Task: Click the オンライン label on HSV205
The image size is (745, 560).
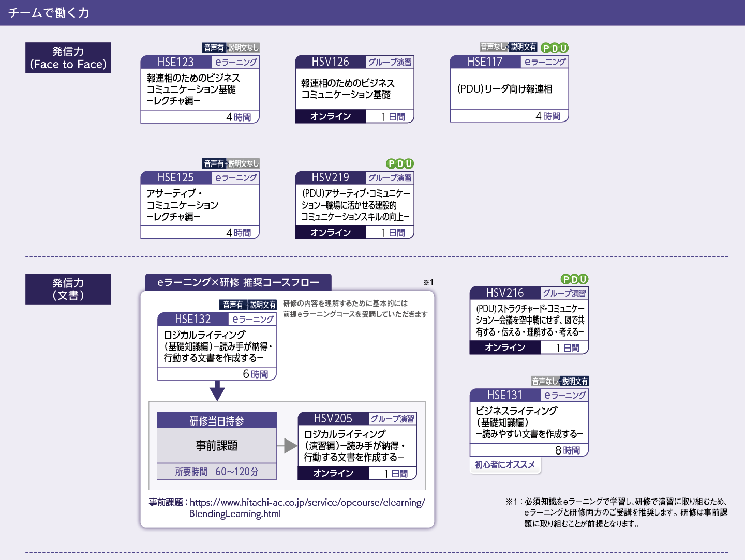Action: (x=333, y=473)
